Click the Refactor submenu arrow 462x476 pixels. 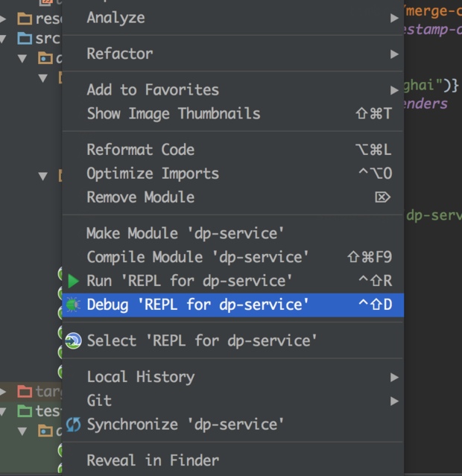394,54
